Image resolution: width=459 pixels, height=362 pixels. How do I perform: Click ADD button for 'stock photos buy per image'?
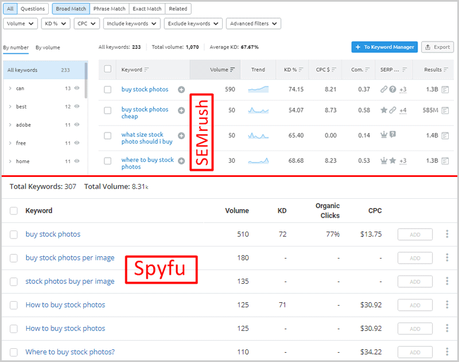point(415,281)
